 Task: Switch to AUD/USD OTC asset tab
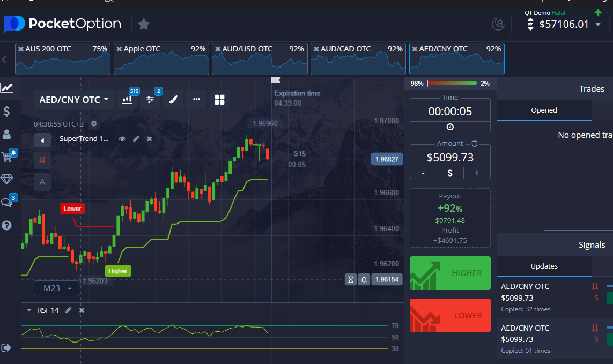point(260,58)
